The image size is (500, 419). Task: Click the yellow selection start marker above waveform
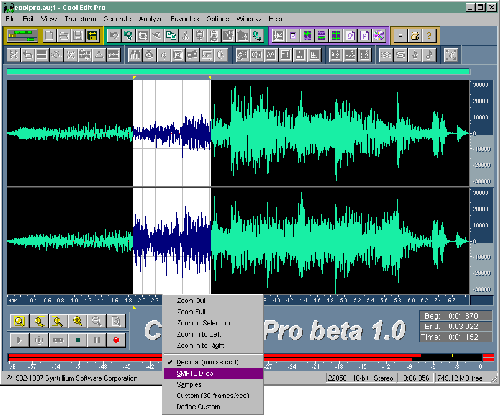click(x=134, y=77)
